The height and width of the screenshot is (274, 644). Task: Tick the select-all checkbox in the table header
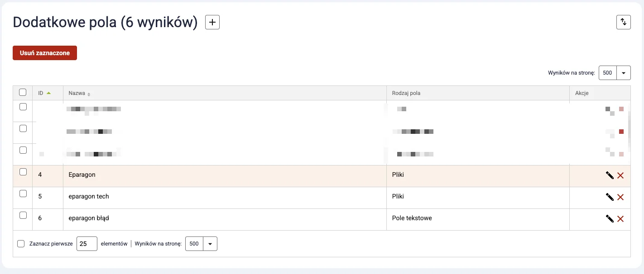click(x=23, y=92)
